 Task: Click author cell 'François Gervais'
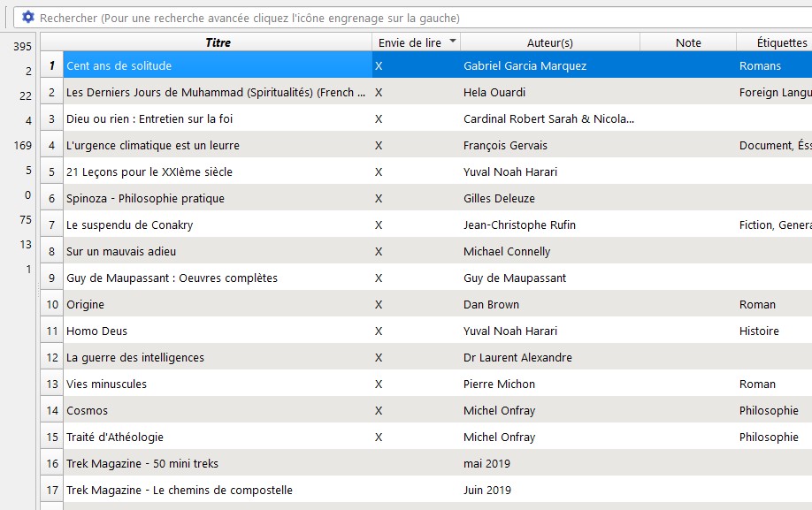505,145
